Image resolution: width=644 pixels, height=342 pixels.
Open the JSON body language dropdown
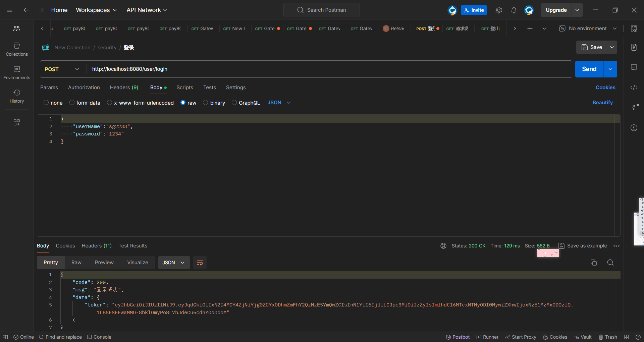click(279, 103)
